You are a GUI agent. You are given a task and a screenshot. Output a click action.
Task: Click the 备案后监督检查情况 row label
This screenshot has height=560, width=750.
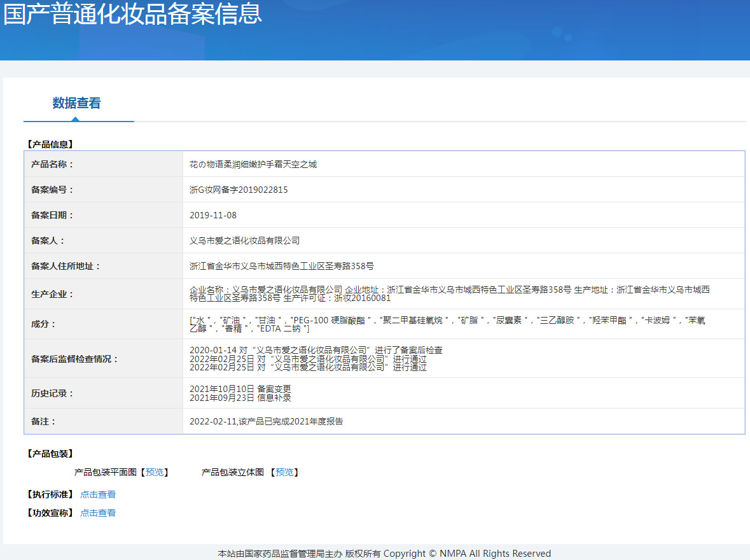[x=74, y=358]
